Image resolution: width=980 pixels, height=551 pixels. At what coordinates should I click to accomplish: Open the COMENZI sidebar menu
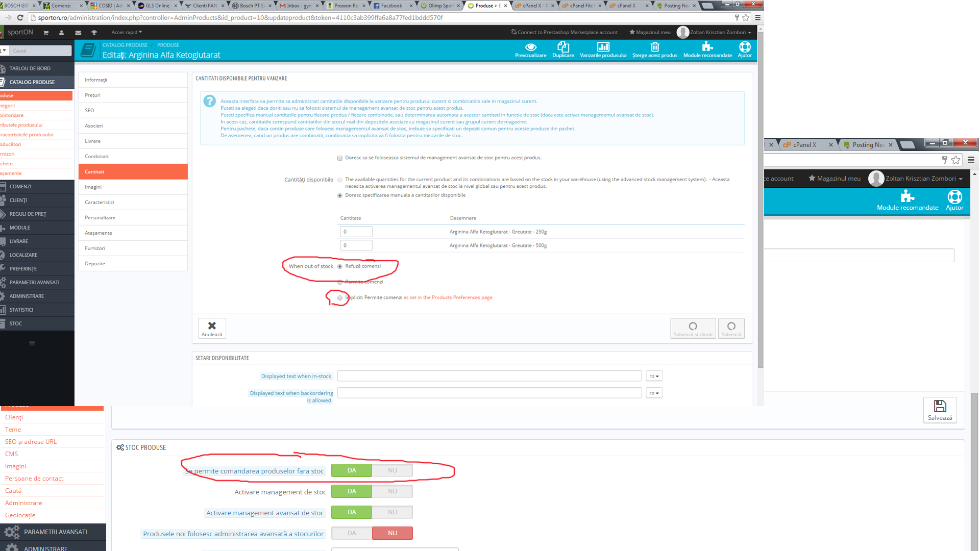(x=20, y=187)
